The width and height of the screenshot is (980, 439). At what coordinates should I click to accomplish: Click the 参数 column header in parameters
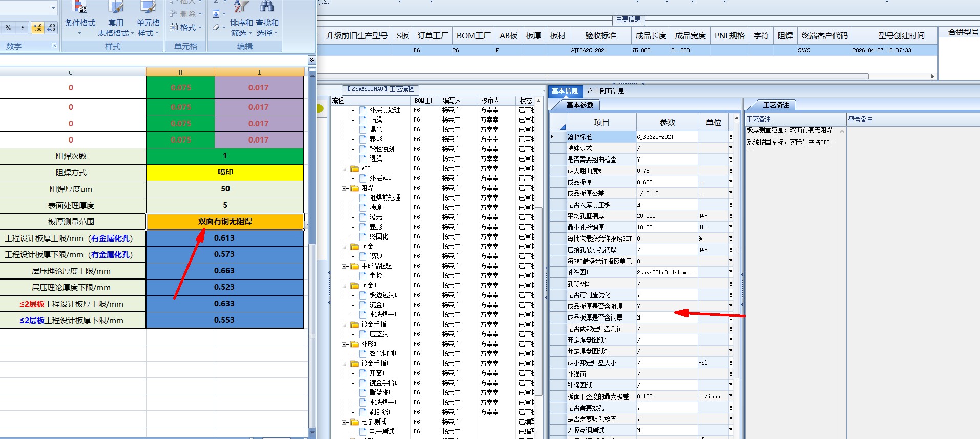point(667,122)
